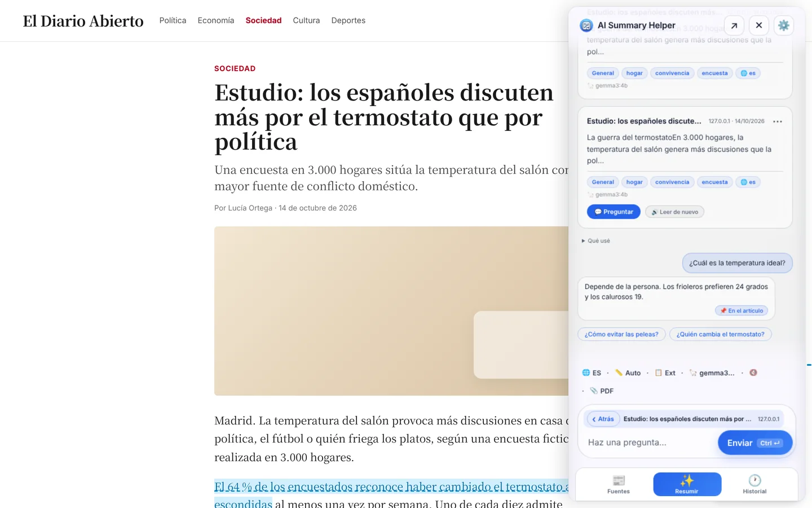Image resolution: width=812 pixels, height=508 pixels.
Task: Open the Cultura section in the site nav
Action: tap(306, 20)
